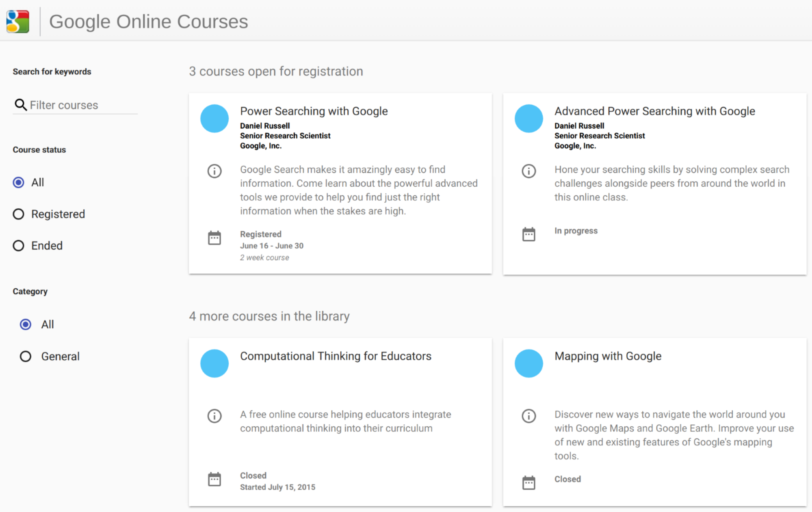Open Advanced Power Searching with Google title

(x=655, y=111)
